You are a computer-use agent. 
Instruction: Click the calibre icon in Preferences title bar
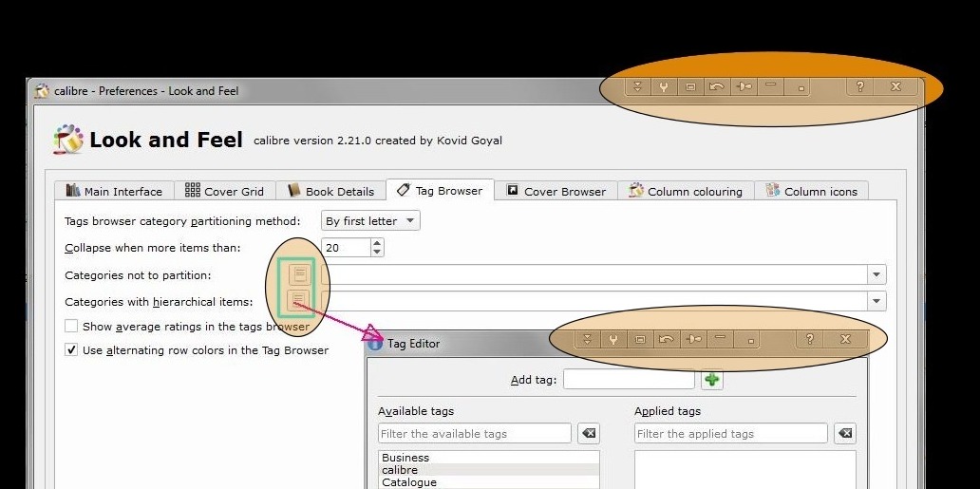coord(42,90)
